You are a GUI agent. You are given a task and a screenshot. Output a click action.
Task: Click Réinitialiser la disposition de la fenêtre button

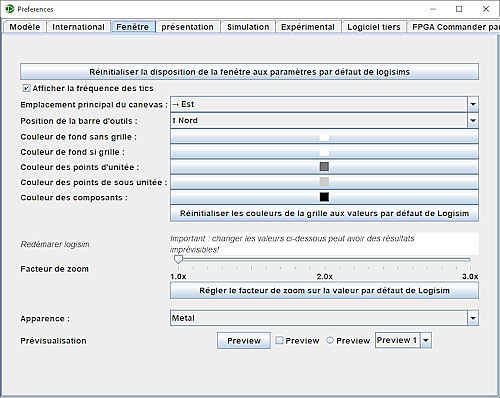(249, 72)
